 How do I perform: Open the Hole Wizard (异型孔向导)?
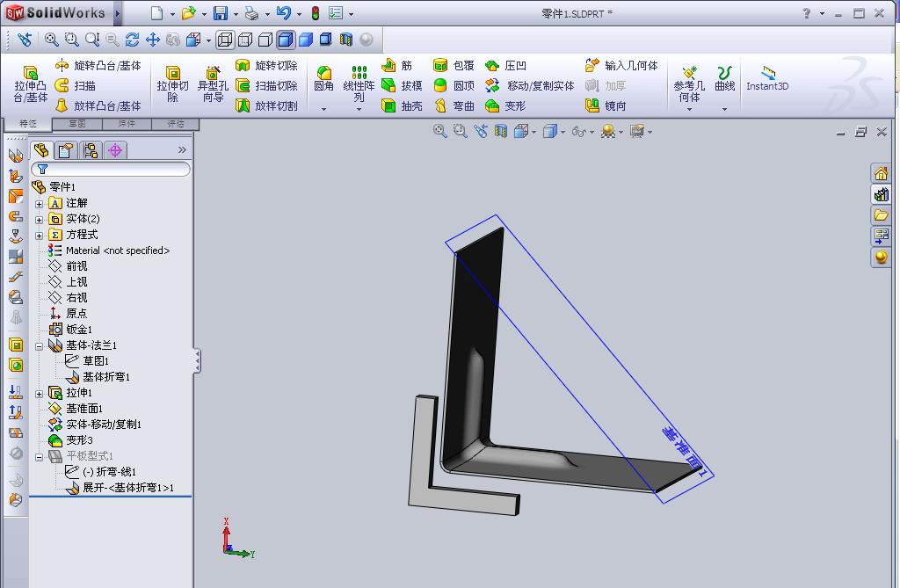tap(213, 84)
